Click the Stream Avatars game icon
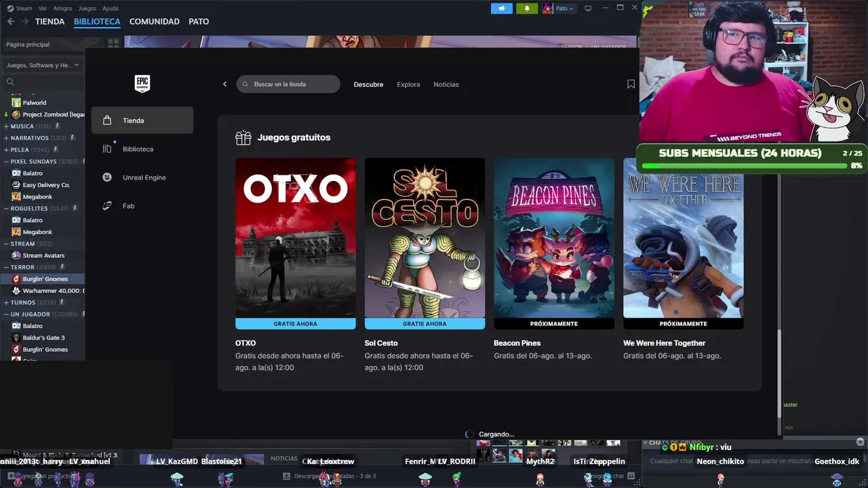The image size is (868, 488). (x=16, y=256)
